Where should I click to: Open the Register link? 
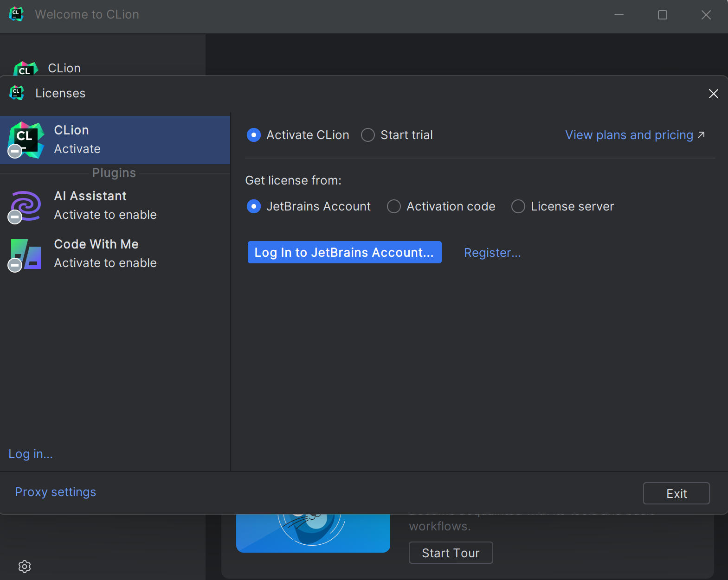point(492,253)
